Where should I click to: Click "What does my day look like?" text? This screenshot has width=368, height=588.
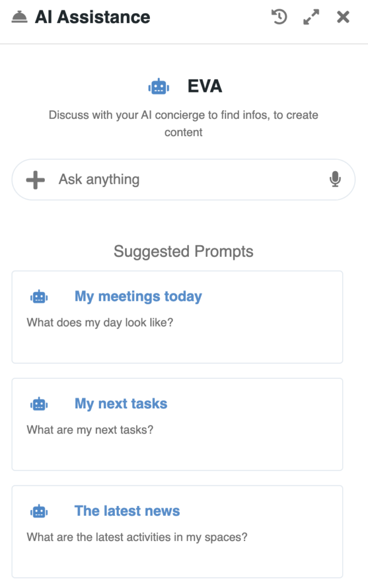100,322
